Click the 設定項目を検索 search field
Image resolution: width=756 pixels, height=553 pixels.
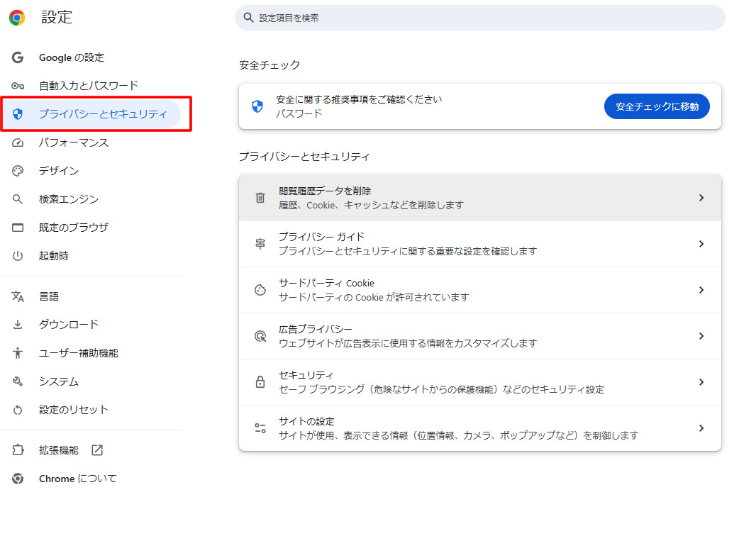click(x=479, y=18)
